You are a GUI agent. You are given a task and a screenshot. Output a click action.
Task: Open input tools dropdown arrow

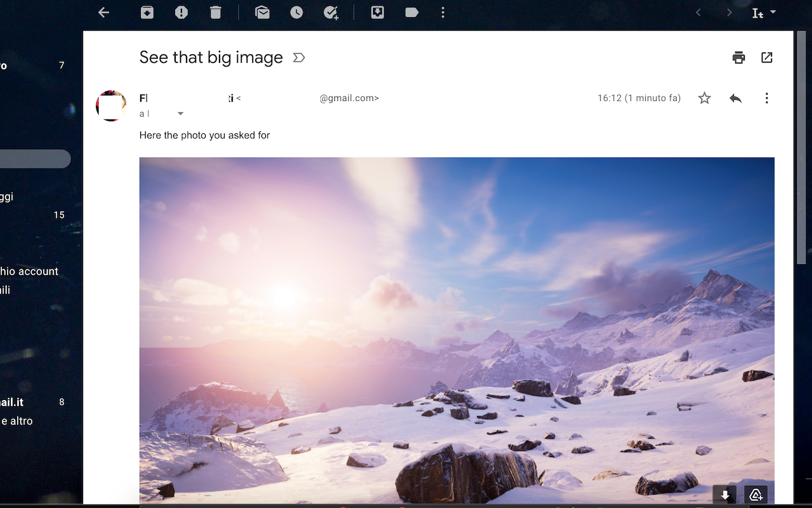(773, 12)
